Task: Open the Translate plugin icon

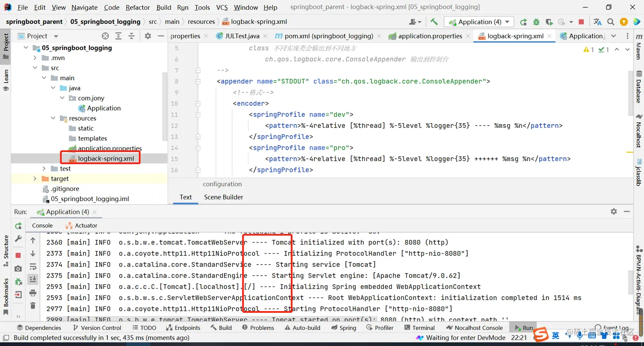Action: 598,22
